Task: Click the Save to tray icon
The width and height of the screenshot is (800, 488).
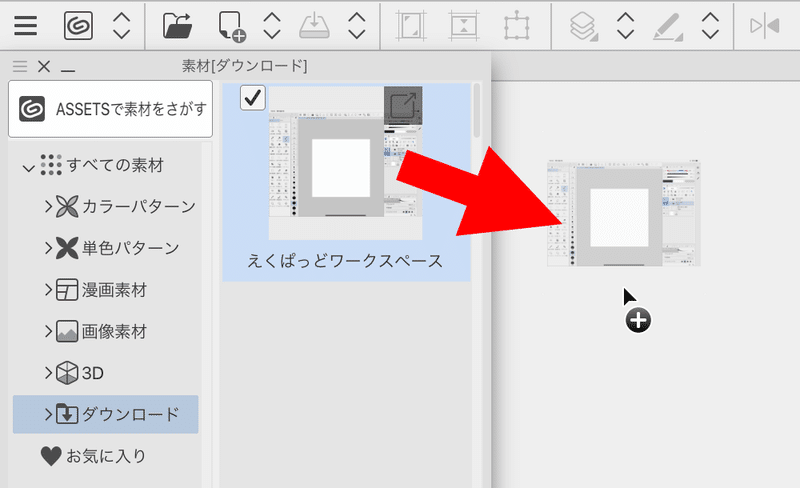Action: [314, 26]
